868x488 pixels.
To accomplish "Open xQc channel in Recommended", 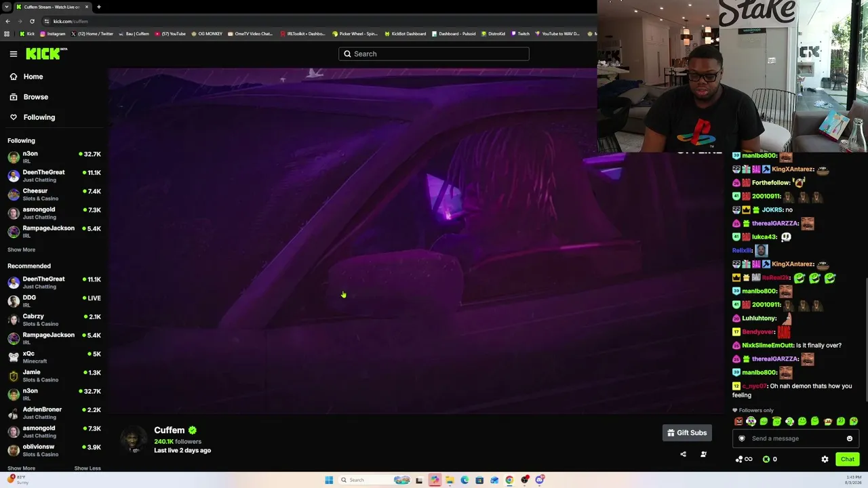I will pos(54,357).
